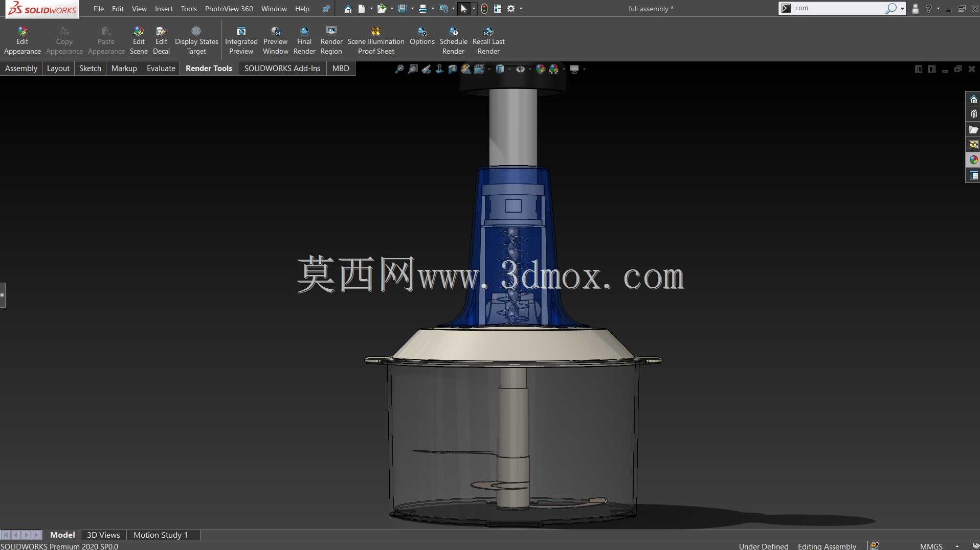Click Zoom to Area in view toolbar

pos(413,69)
